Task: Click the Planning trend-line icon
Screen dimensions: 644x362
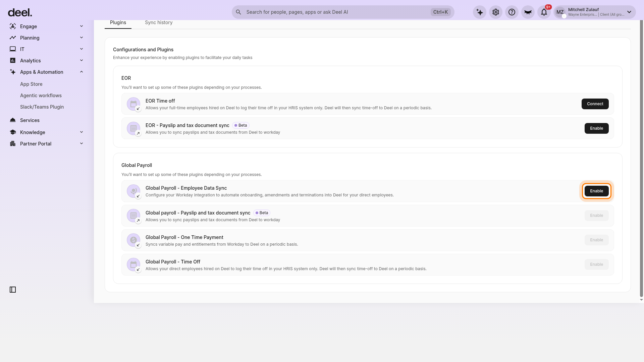Action: click(x=13, y=38)
